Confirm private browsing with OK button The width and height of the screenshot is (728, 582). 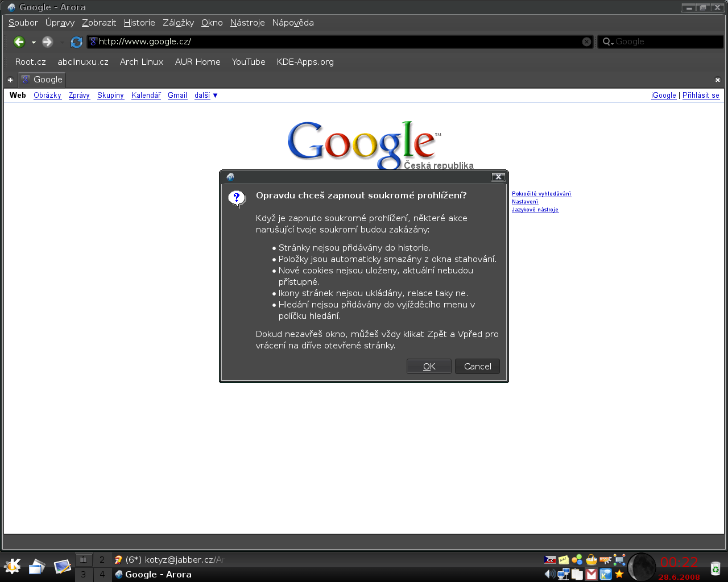coord(429,367)
